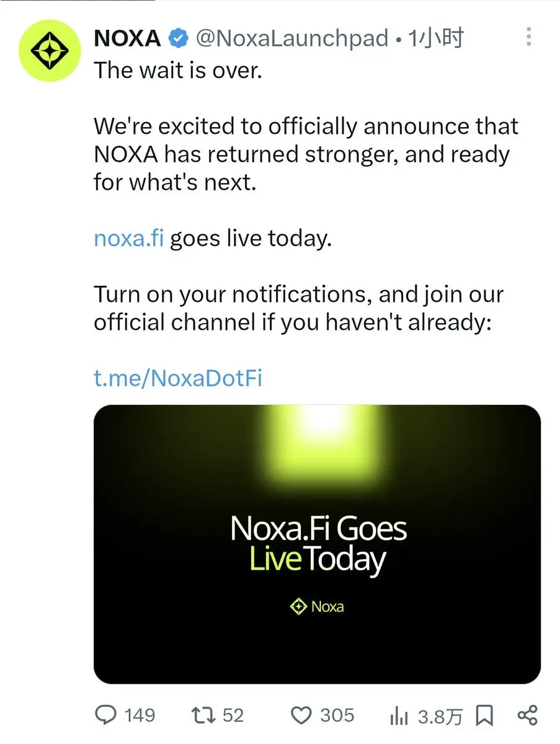
Task: Bookmark this NOXA post
Action: 484,715
